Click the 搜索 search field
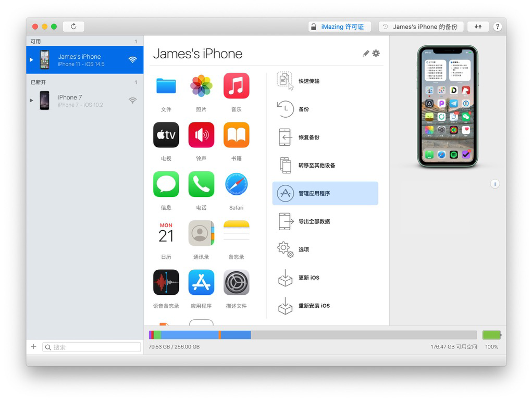The width and height of the screenshot is (532, 401). click(x=92, y=347)
